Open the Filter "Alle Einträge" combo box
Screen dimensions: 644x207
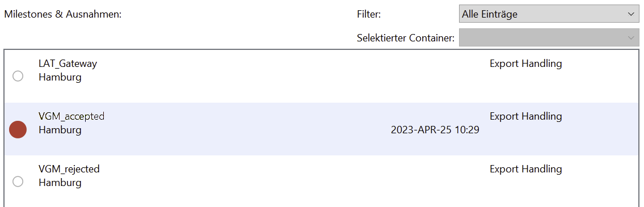click(x=549, y=14)
